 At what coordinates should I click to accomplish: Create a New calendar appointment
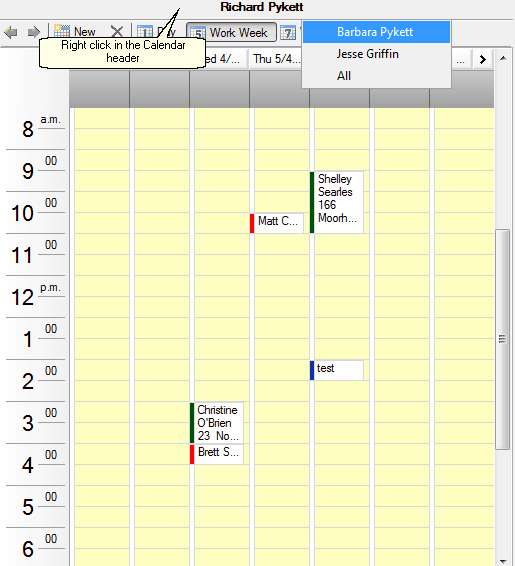(75, 31)
